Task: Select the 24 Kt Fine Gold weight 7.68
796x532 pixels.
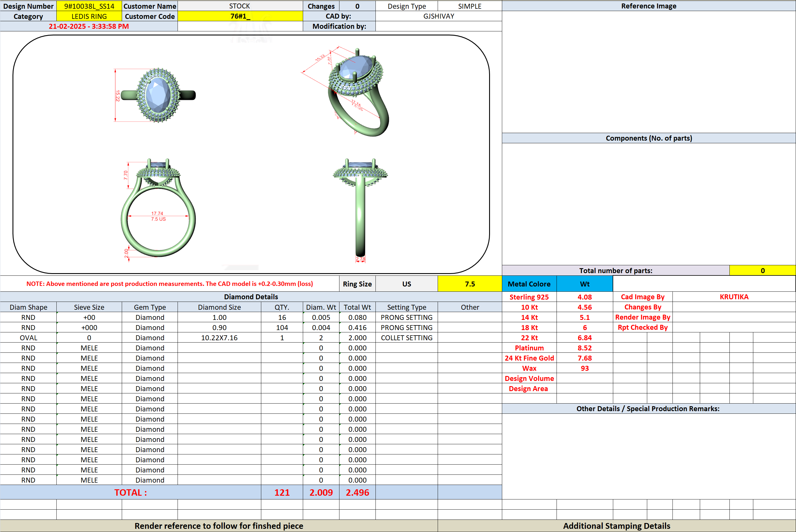Action: point(585,358)
